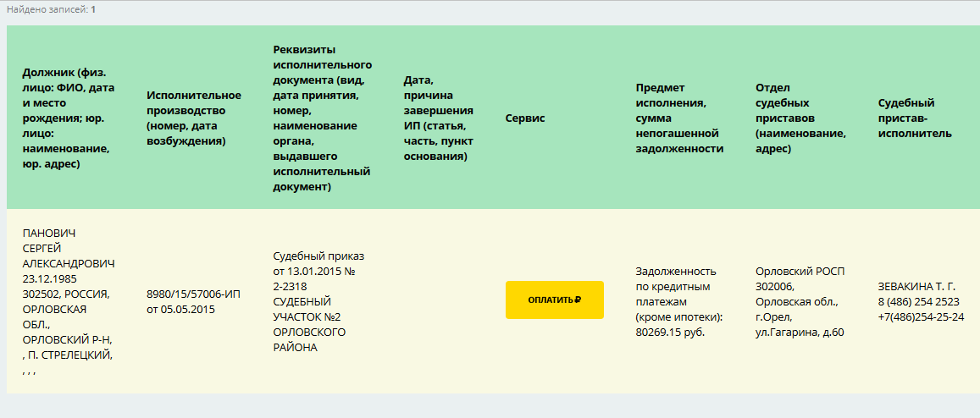This screenshot has width=980, height=418.
Task: Click phone number +7(486)254-25-24
Action: coord(921,316)
